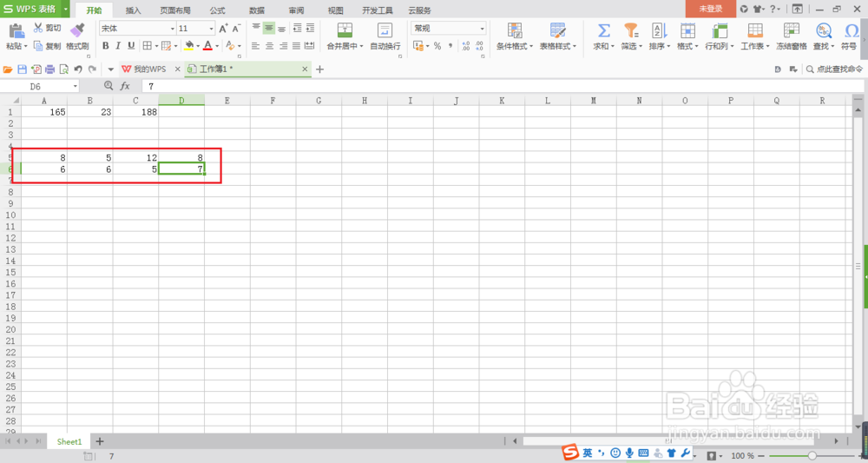Toggle bottom vertical alignment
The image size is (868, 463).
tap(282, 29)
